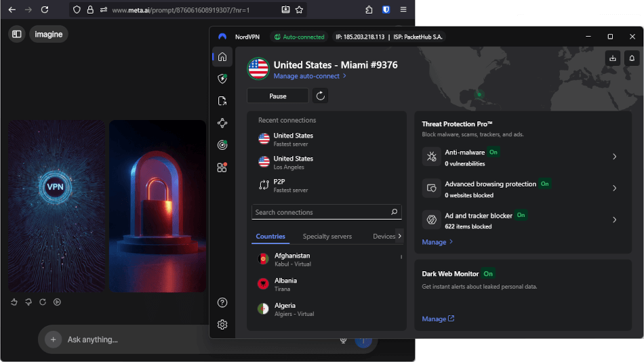Image resolution: width=644 pixels, height=362 pixels.
Task: Expand Advanced browsing protection chevron
Action: (x=614, y=188)
